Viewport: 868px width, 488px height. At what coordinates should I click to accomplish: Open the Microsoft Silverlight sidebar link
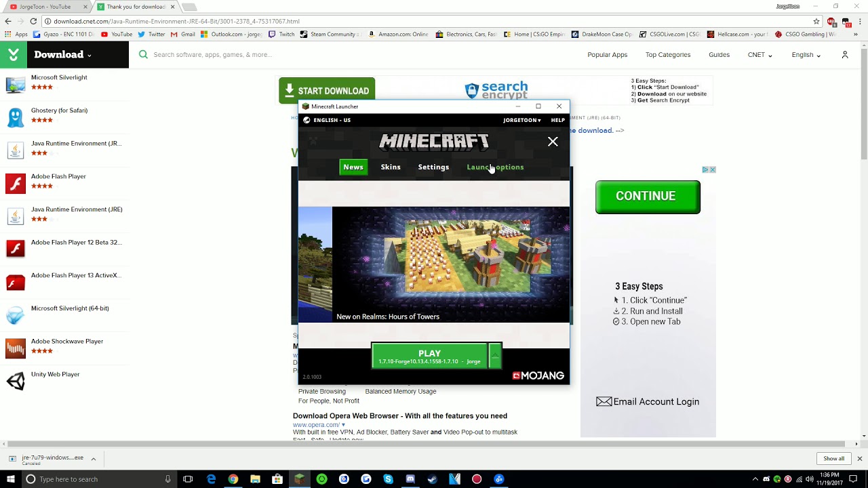point(59,77)
